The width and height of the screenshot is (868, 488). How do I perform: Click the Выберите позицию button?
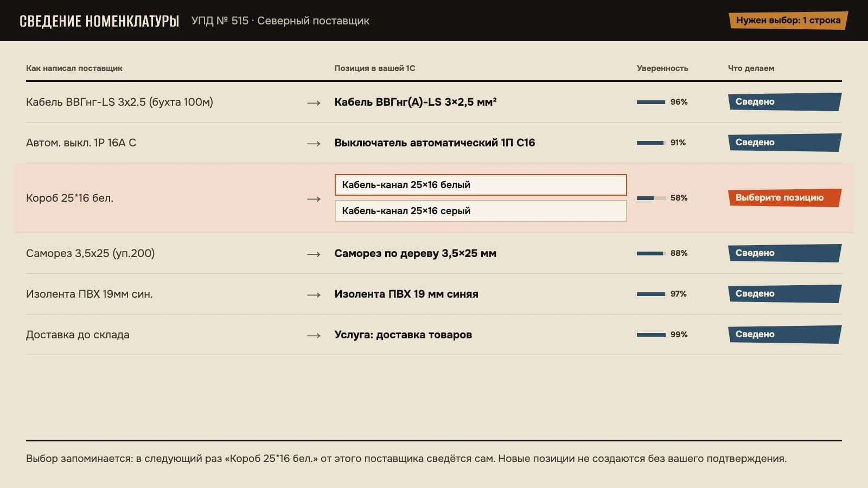tap(784, 198)
